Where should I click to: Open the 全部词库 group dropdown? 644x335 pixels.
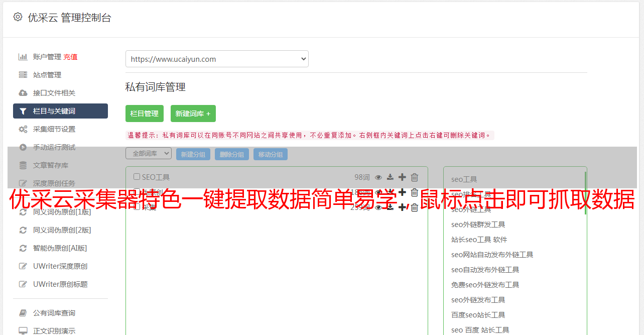pos(149,153)
